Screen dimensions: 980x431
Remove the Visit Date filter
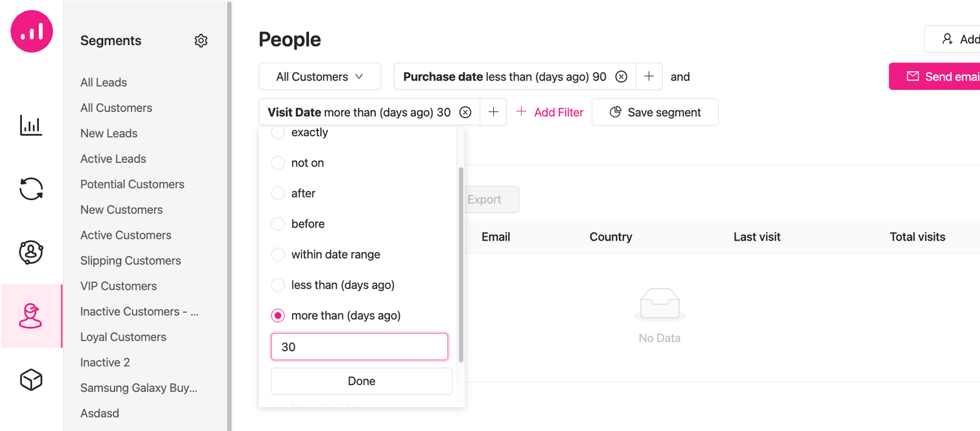tap(465, 112)
